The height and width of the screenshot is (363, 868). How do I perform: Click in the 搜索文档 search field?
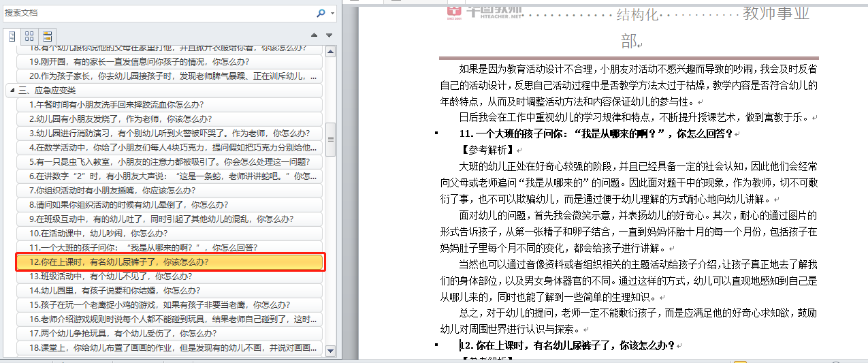157,13
